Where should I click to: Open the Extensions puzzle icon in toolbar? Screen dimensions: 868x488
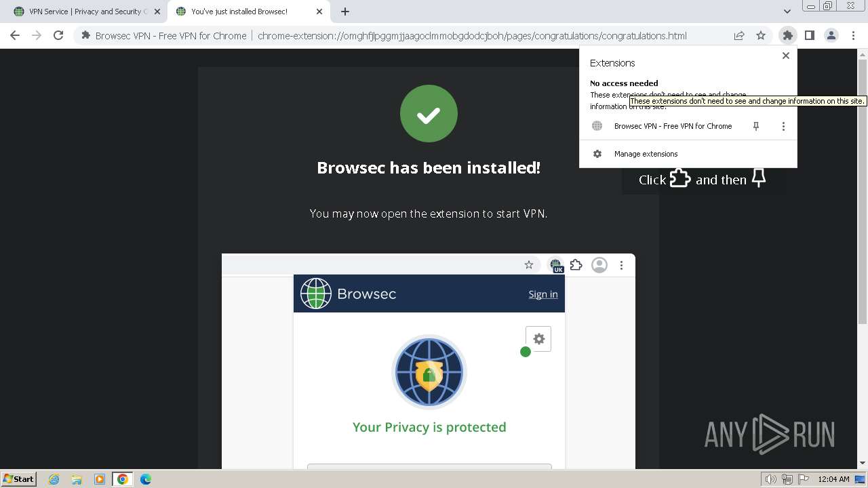pos(787,35)
